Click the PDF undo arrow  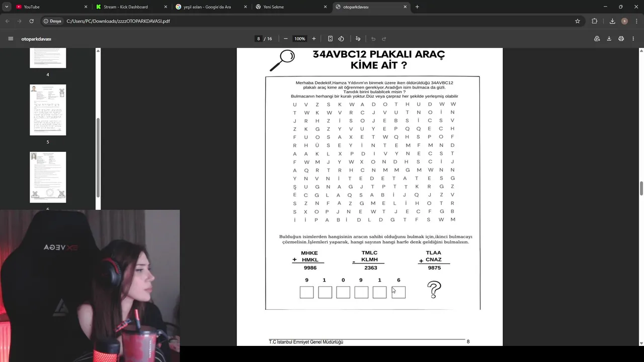coord(373,39)
